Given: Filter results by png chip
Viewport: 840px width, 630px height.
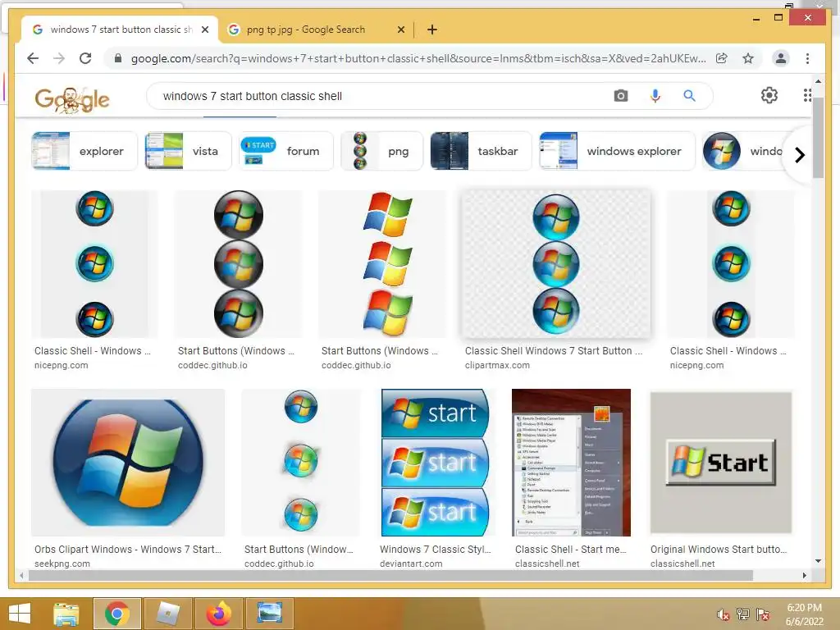Looking at the screenshot, I should 381,151.
